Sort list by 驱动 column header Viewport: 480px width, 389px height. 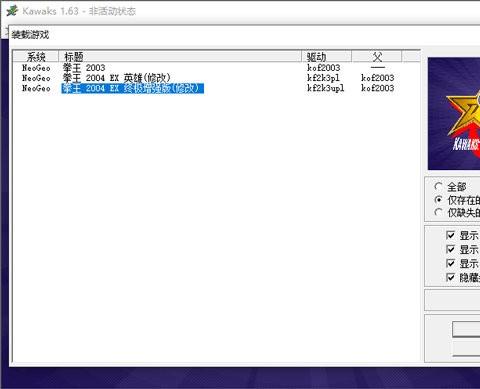326,57
